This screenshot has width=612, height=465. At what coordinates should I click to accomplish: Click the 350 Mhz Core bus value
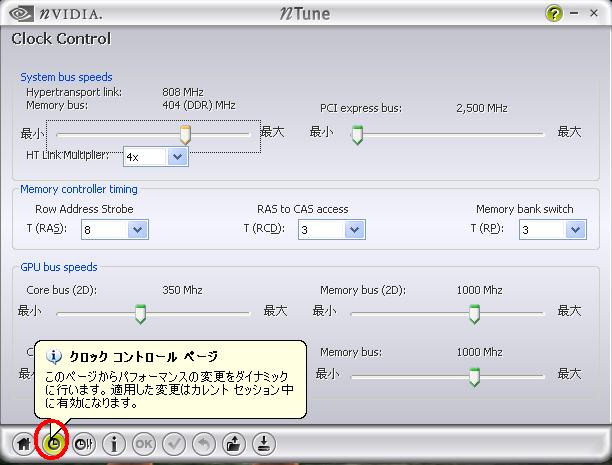pos(182,290)
